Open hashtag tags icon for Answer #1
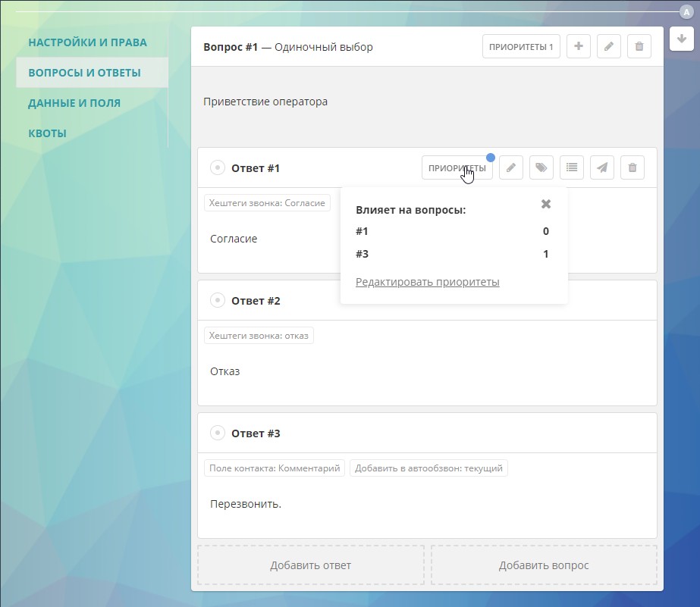Screen dimensions: 700x607 pos(541,167)
